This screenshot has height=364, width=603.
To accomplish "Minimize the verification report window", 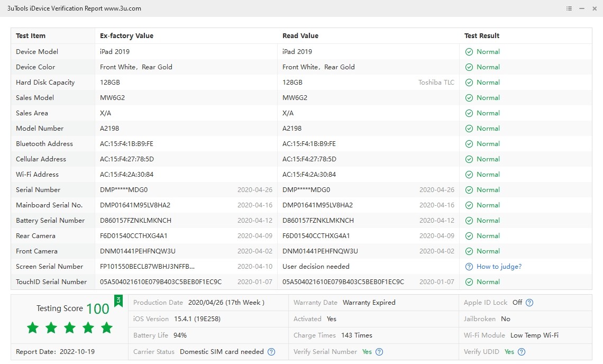I will click(x=582, y=8).
